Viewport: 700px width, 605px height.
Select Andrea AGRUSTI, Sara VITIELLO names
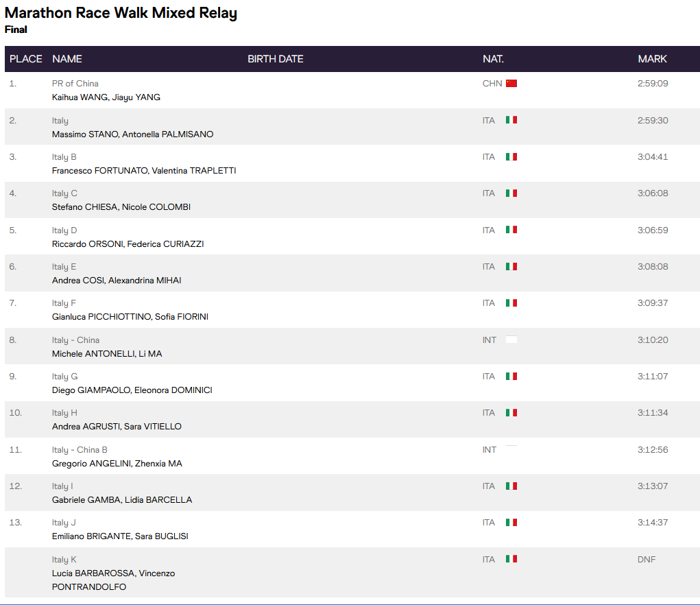(117, 427)
